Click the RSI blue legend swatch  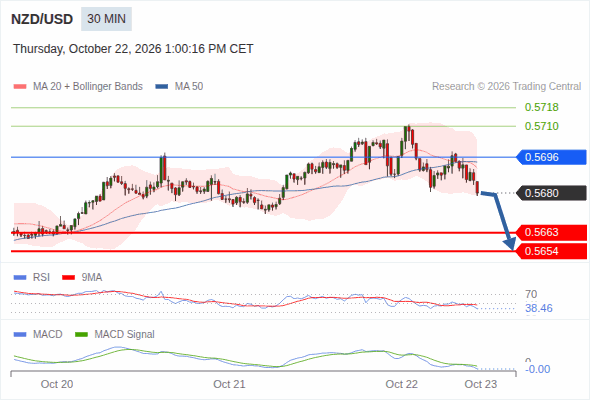20,278
